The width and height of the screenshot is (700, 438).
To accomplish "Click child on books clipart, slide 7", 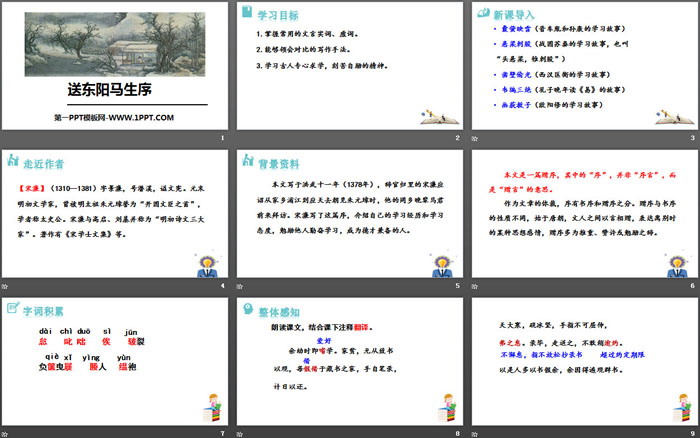I will point(212,408).
